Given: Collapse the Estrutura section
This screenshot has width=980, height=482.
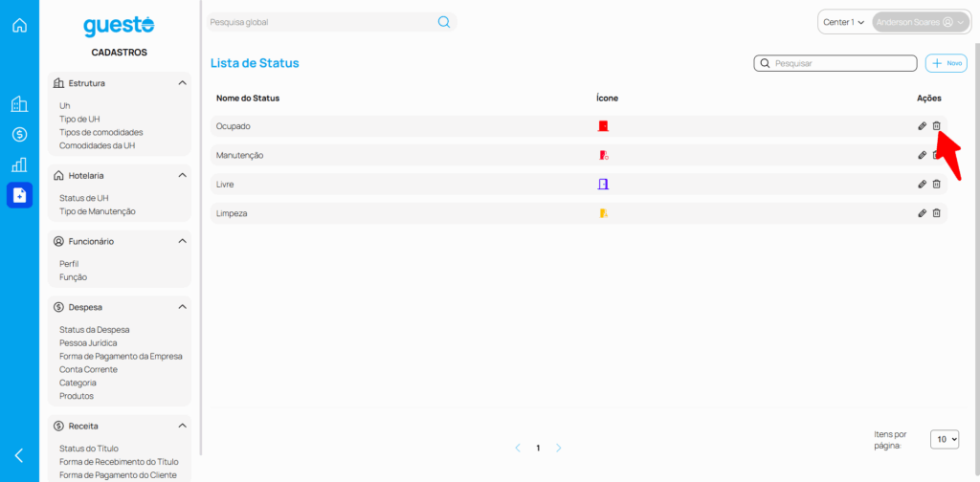Looking at the screenshot, I should tap(182, 83).
